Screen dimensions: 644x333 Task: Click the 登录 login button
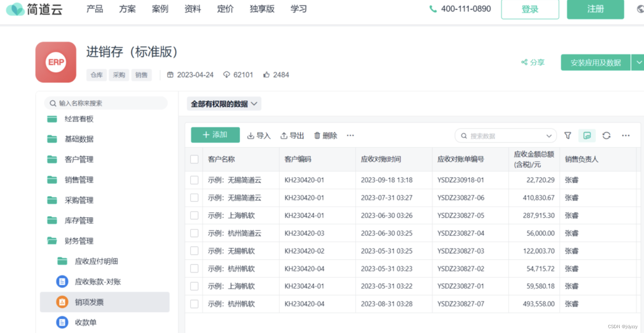pos(530,9)
